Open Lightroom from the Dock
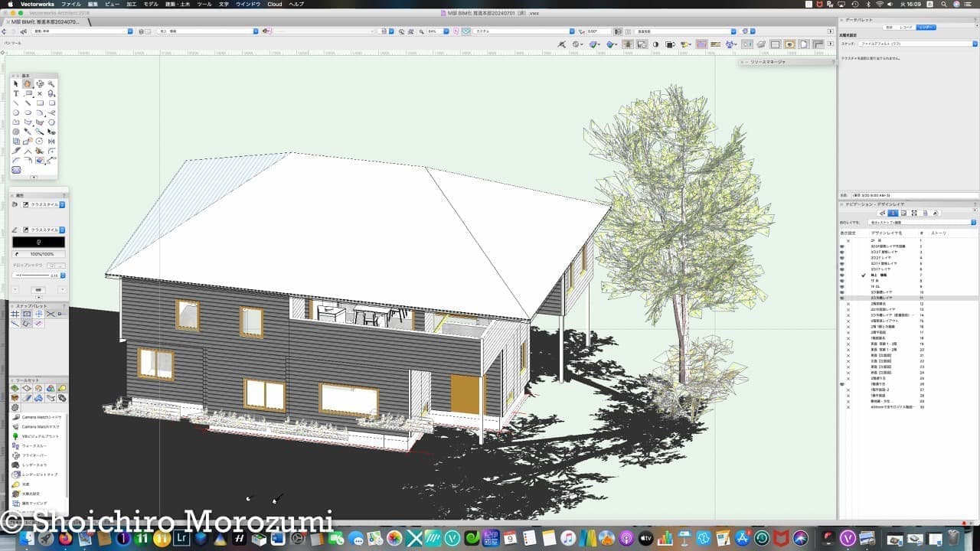 tap(182, 539)
